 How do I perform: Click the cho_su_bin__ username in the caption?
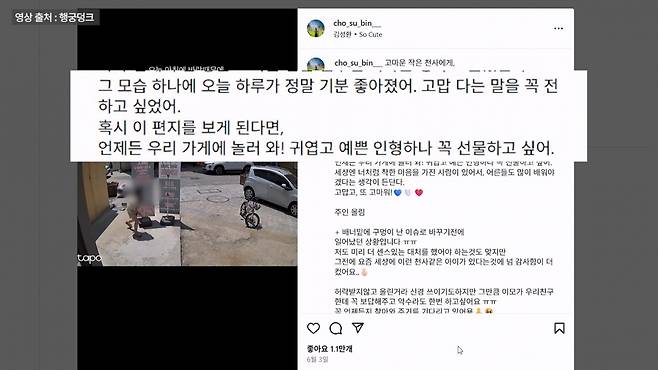coord(358,63)
